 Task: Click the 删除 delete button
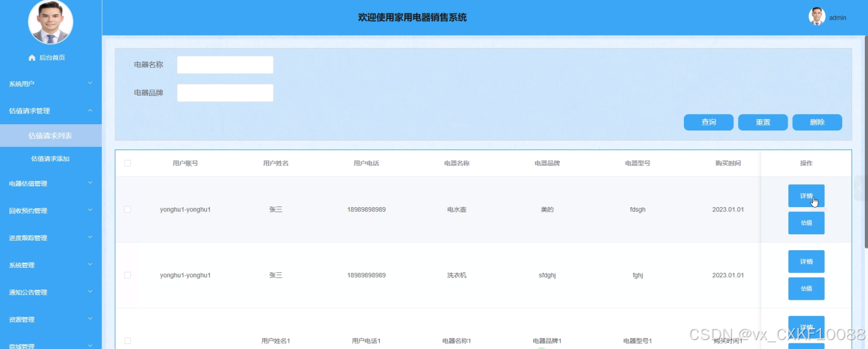817,122
